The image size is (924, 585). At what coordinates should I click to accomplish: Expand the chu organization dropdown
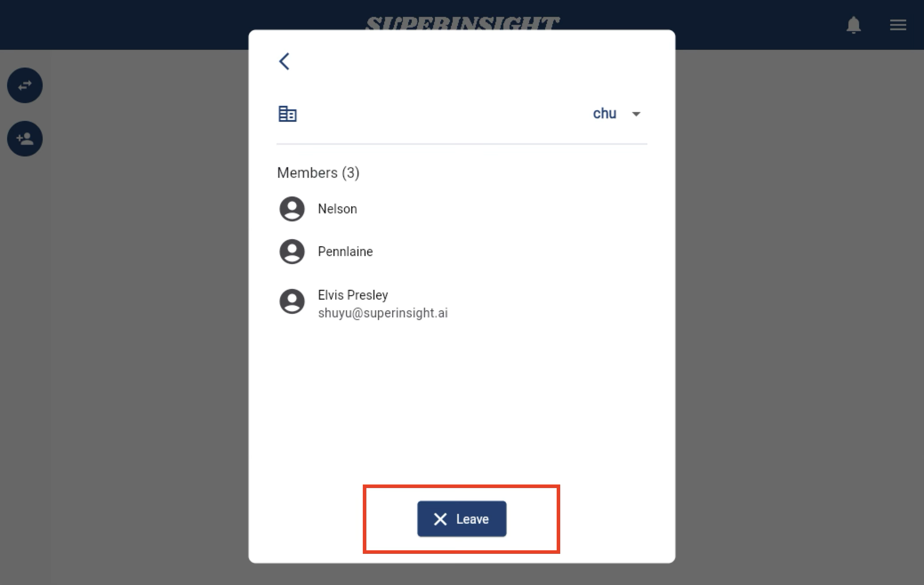point(635,114)
